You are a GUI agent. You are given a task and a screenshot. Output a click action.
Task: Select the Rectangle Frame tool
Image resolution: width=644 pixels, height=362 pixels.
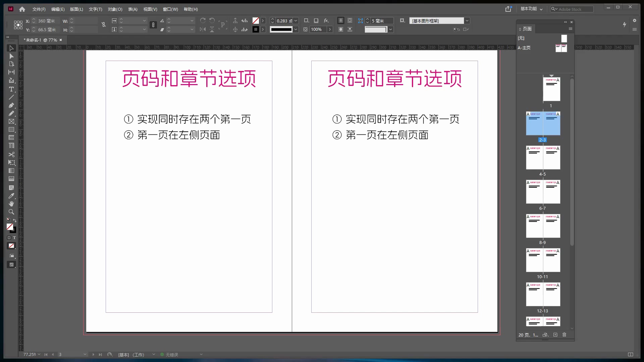(x=11, y=121)
